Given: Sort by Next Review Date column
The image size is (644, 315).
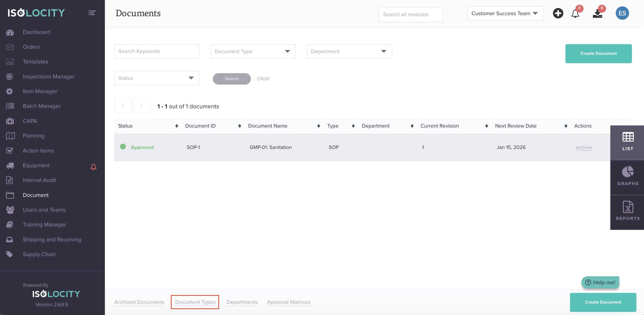Looking at the screenshot, I should point(565,126).
